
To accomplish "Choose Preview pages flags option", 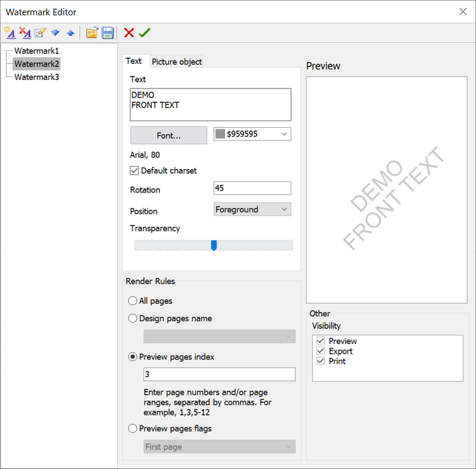I will click(133, 429).
